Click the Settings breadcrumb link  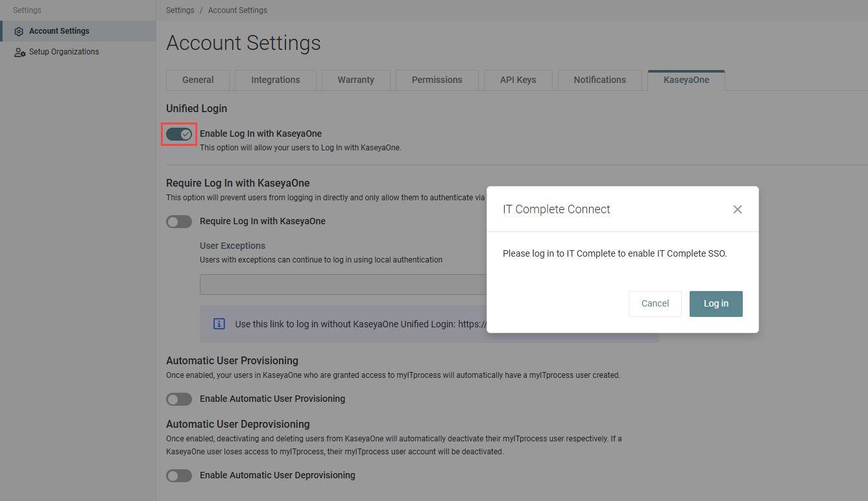180,10
